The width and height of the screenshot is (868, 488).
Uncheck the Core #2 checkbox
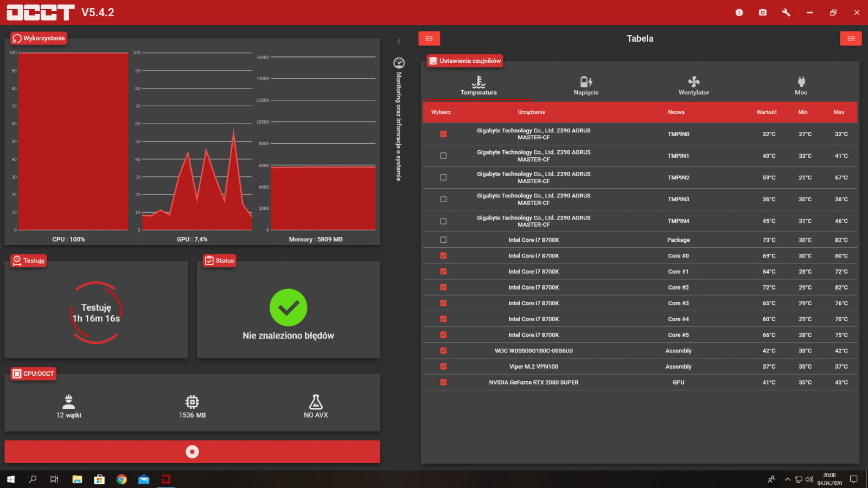(443, 287)
